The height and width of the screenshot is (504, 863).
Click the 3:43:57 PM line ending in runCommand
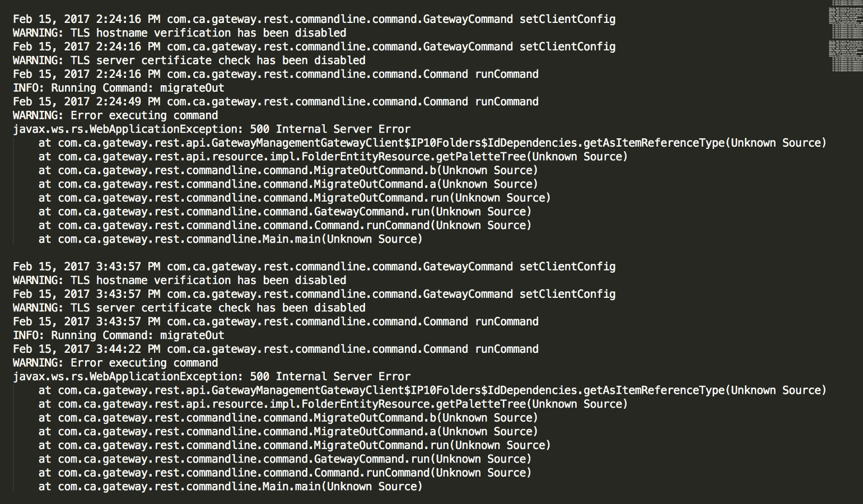[x=276, y=321]
